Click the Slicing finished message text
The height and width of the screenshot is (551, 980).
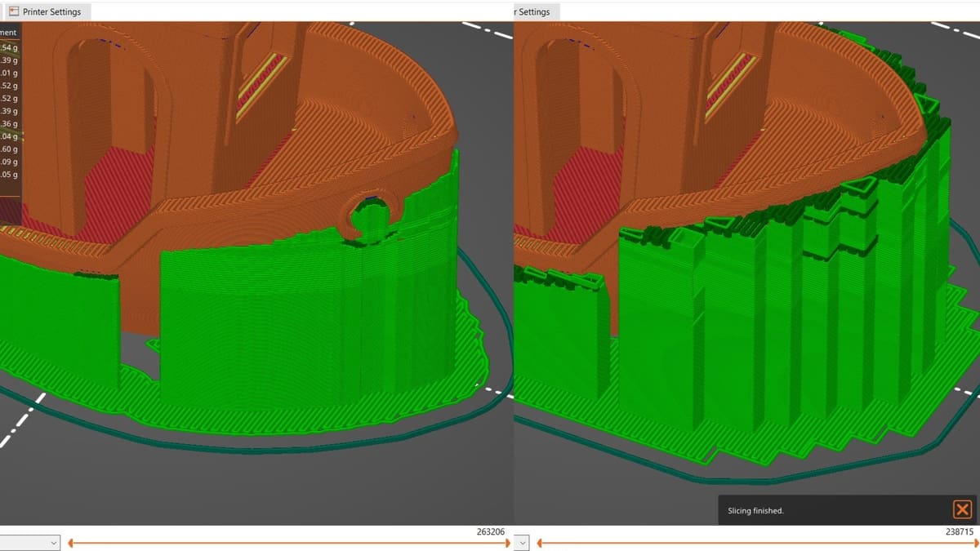[755, 511]
